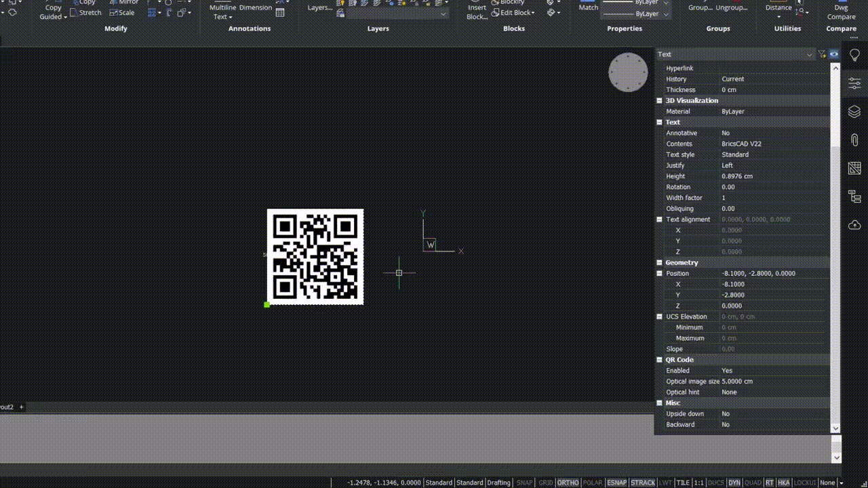Toggle QUAD in status bar

click(x=753, y=483)
